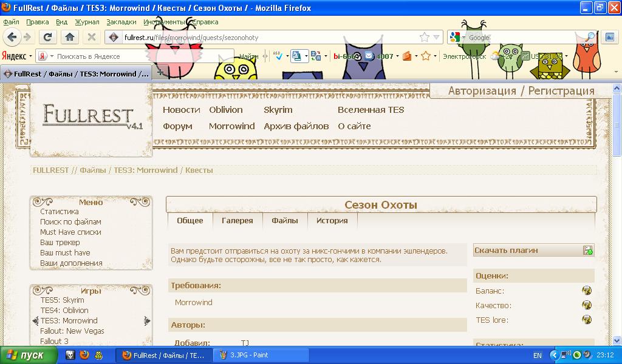622x364 pixels.
Task: Open the Авторизация / Регистрация link
Action: [521, 91]
